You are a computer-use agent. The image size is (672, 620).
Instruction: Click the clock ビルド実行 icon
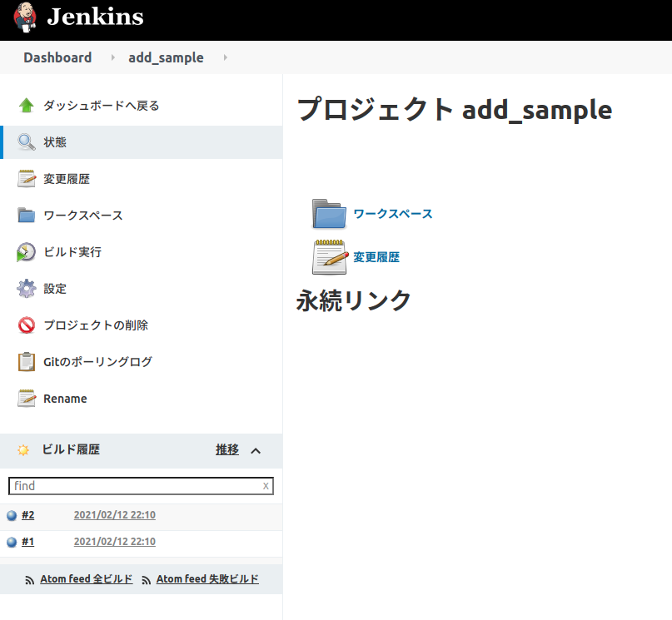(26, 252)
